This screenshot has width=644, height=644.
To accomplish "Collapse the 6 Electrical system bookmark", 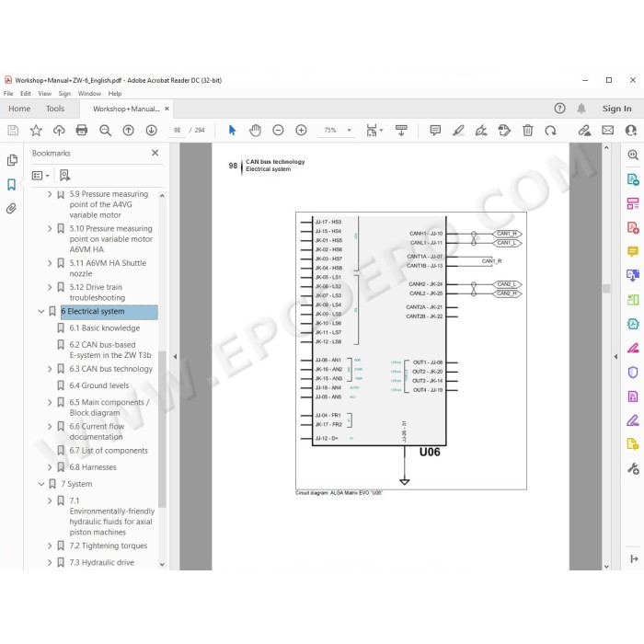I will point(41,311).
